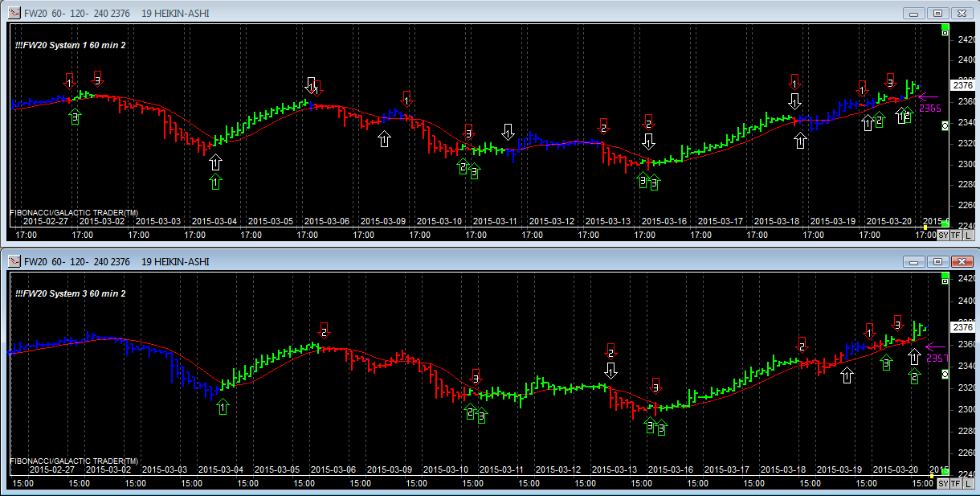980x496 pixels.
Task: Open System 3 chart window icon menu
Action: click(14, 261)
